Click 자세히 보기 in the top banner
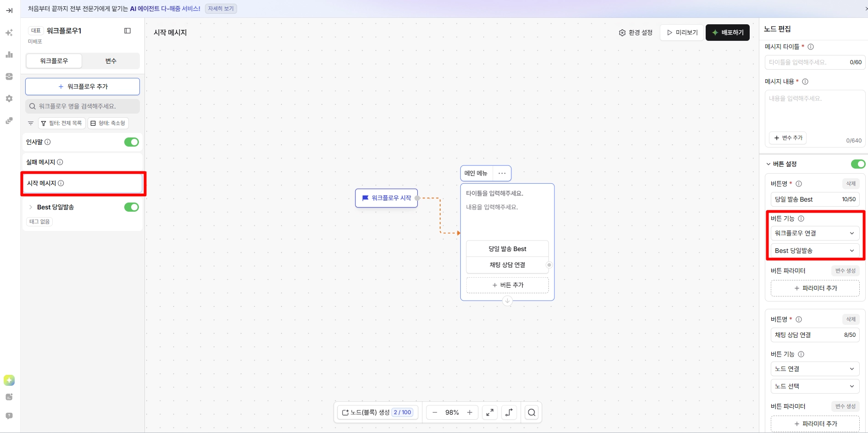The height and width of the screenshot is (433, 868). (x=221, y=9)
